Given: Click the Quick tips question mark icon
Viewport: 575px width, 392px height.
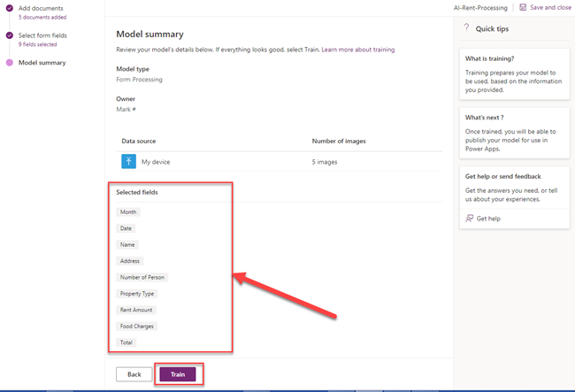Looking at the screenshot, I should (466, 27).
